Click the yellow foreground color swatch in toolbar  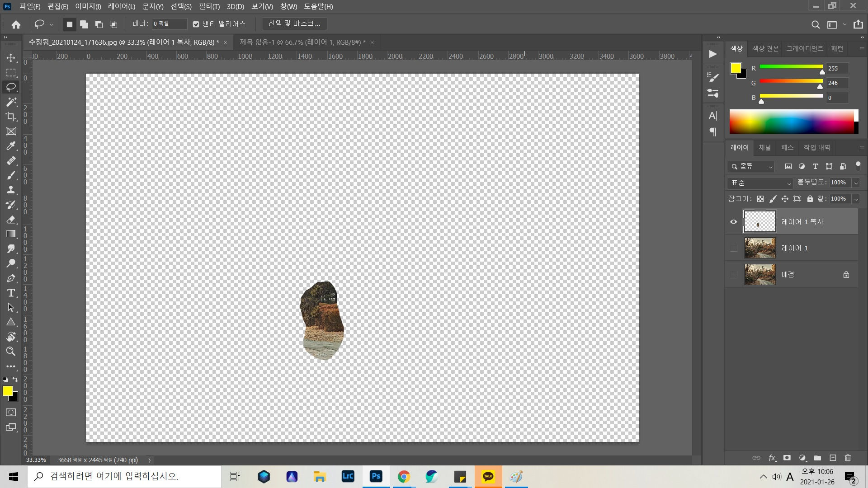(x=7, y=391)
